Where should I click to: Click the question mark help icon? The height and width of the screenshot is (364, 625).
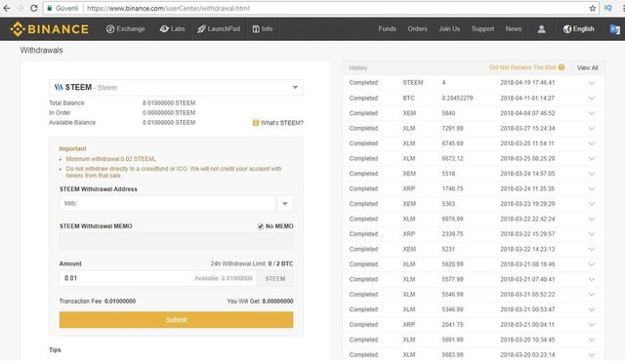pos(562,67)
